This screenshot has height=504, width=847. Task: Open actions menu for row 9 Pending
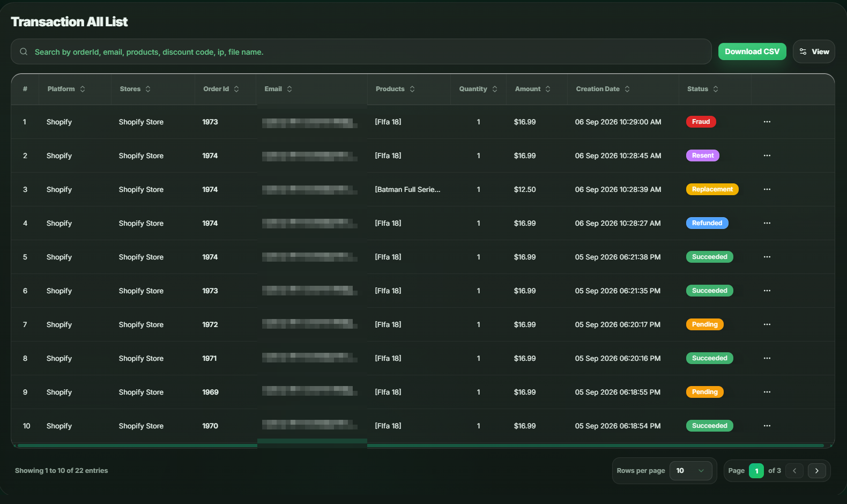coord(767,392)
